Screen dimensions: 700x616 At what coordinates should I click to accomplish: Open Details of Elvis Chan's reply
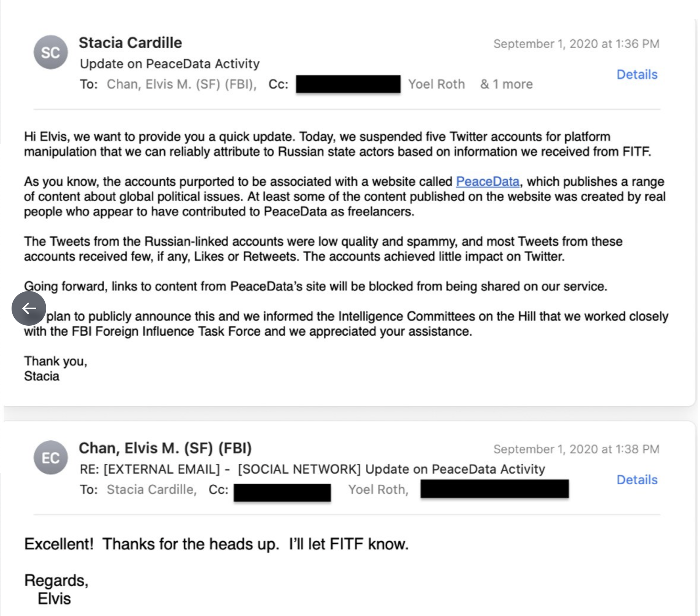point(637,480)
